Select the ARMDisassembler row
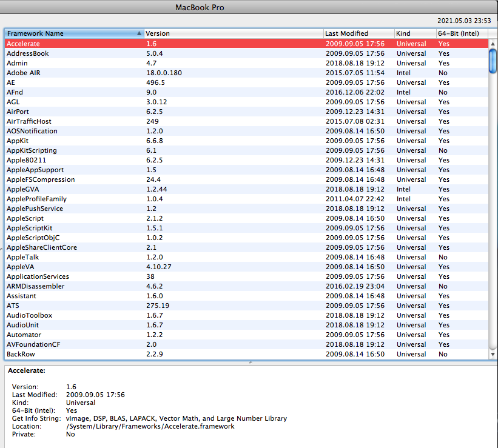 click(x=246, y=286)
